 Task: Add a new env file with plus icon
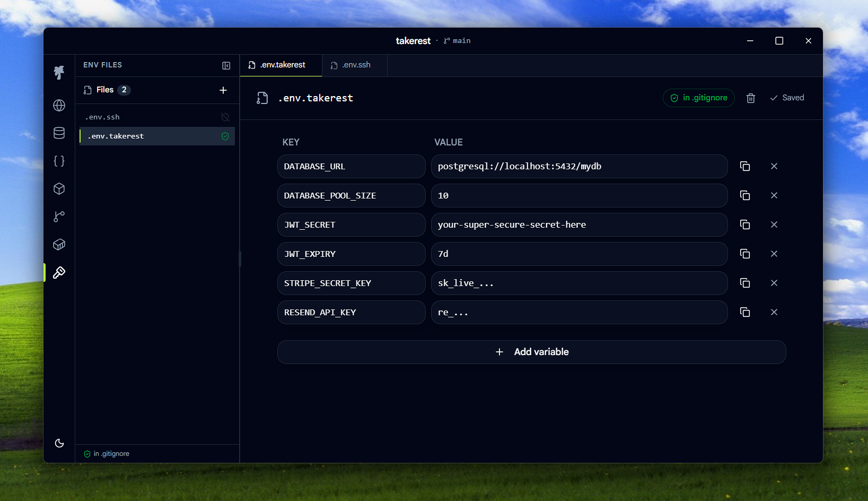223,90
